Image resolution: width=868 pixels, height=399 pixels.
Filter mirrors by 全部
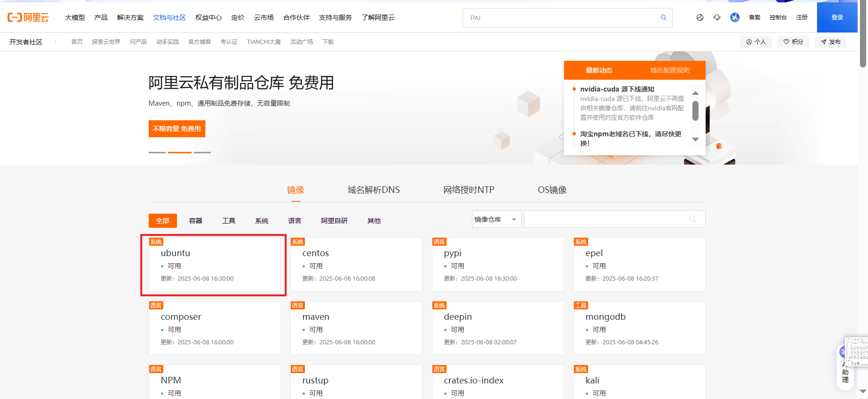[x=163, y=221]
